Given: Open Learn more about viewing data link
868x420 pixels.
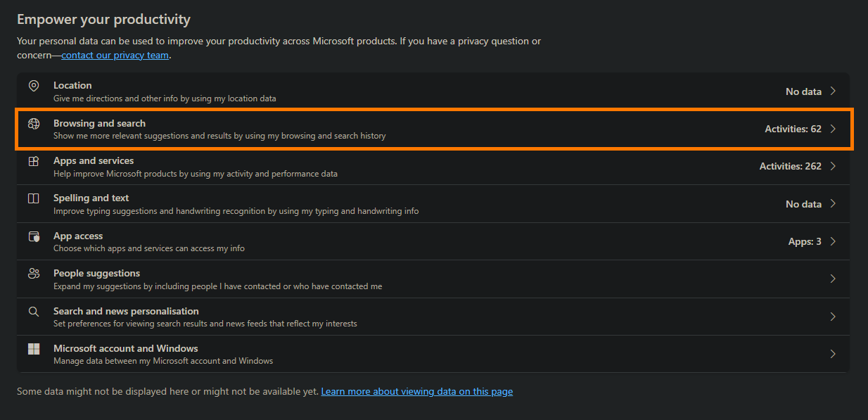Looking at the screenshot, I should click(x=417, y=391).
